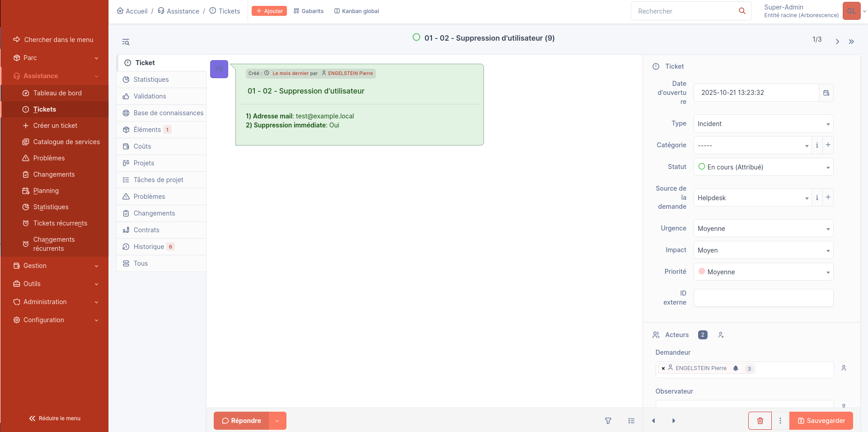Collapse sidebar with Réduire le menu

pyautogui.click(x=55, y=418)
